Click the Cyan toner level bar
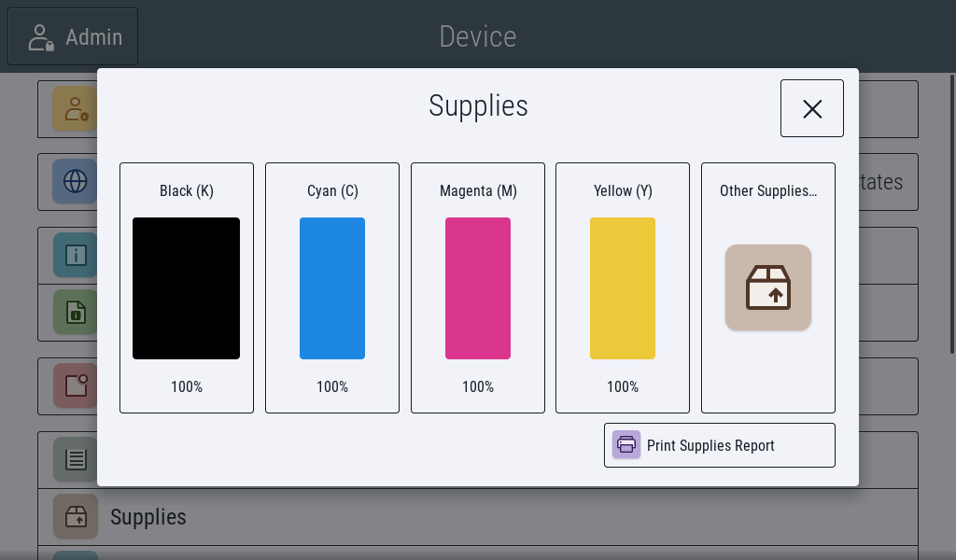Viewport: 956px width, 560px height. click(x=331, y=287)
